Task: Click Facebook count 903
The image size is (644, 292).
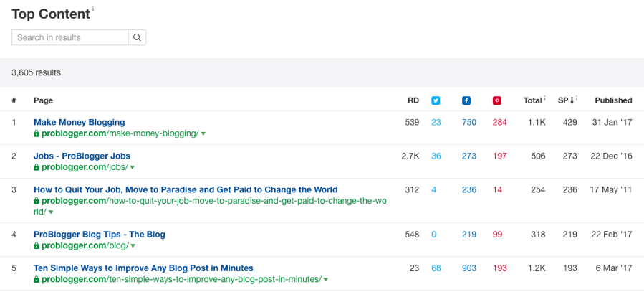Action: [x=469, y=268]
